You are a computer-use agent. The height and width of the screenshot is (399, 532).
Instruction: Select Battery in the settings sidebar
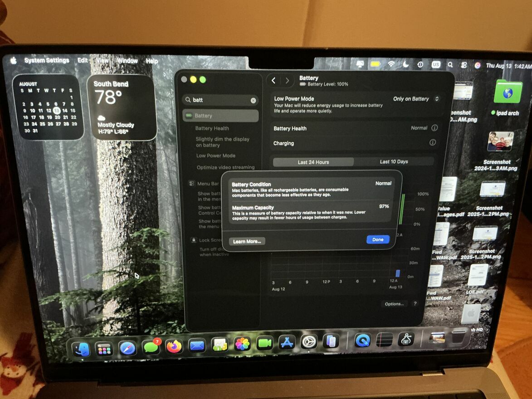220,116
